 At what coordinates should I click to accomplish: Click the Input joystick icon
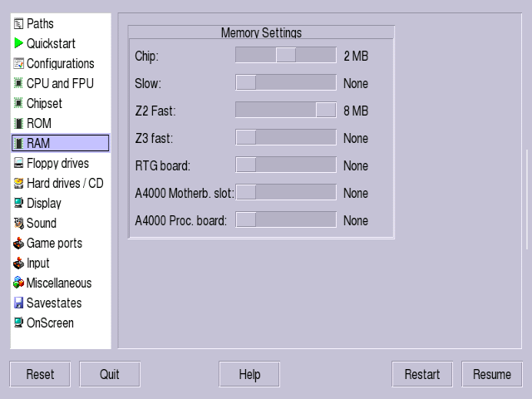coord(18,263)
